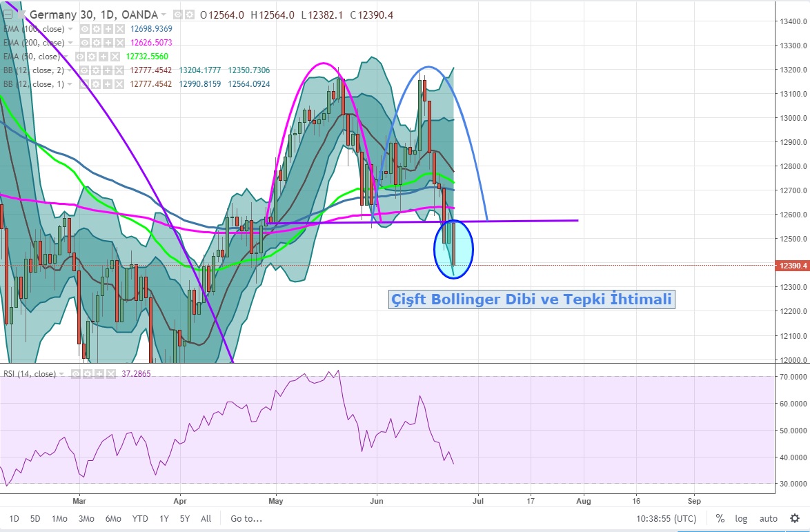Open chart properties gear at bottom right
This screenshot has height=532, width=810.
(x=795, y=518)
